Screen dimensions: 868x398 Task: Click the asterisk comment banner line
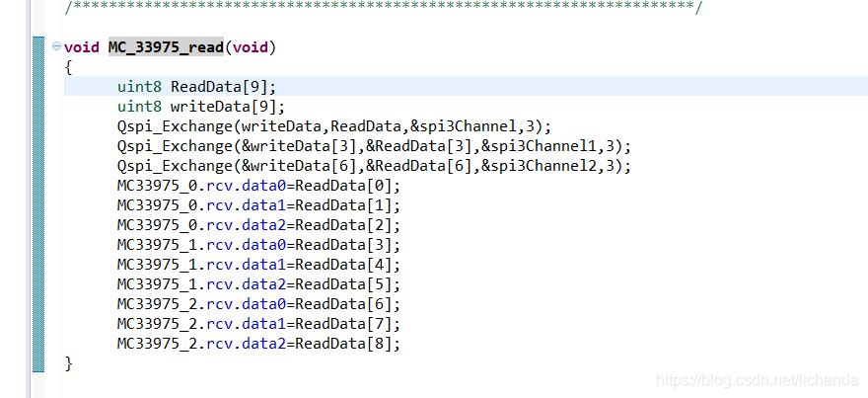383,7
